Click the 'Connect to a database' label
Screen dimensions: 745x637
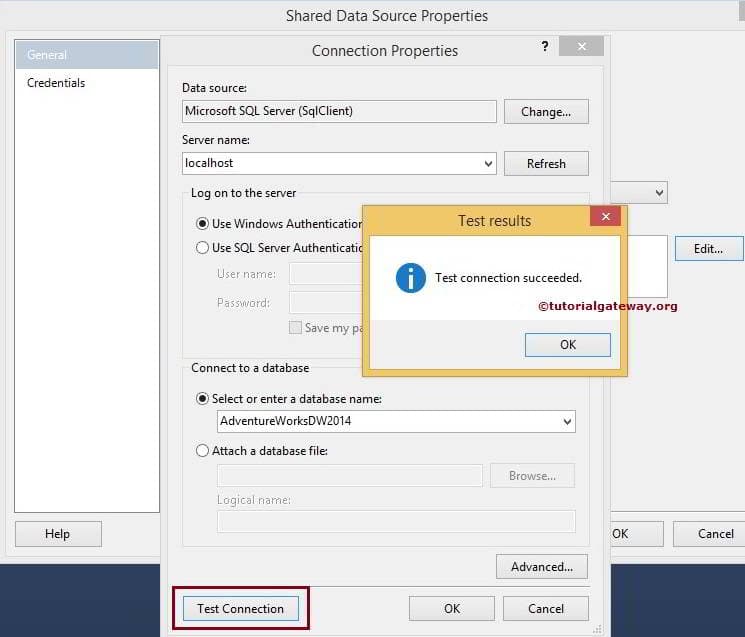[x=250, y=368]
